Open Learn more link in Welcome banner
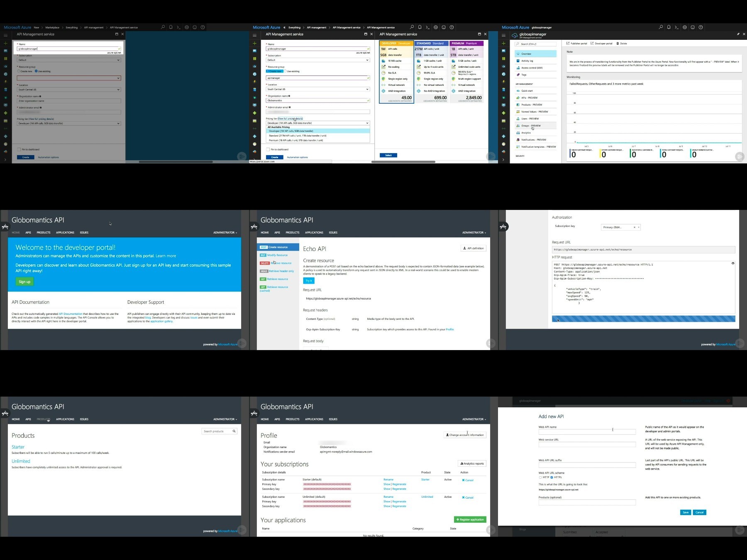The image size is (747, 560). point(166,256)
